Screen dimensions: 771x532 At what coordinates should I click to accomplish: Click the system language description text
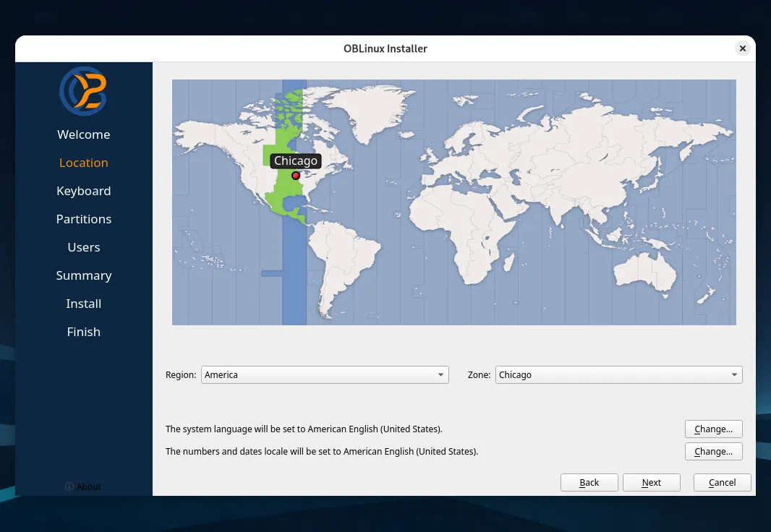coord(304,429)
